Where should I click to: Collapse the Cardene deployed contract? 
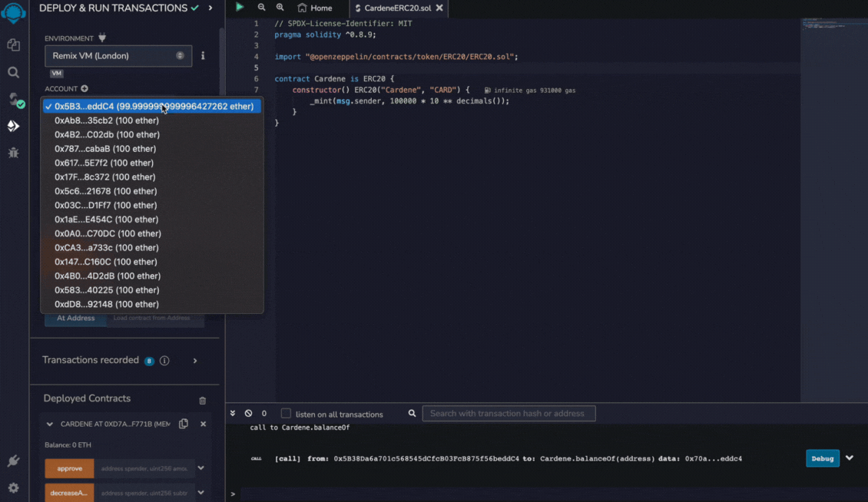(50, 424)
